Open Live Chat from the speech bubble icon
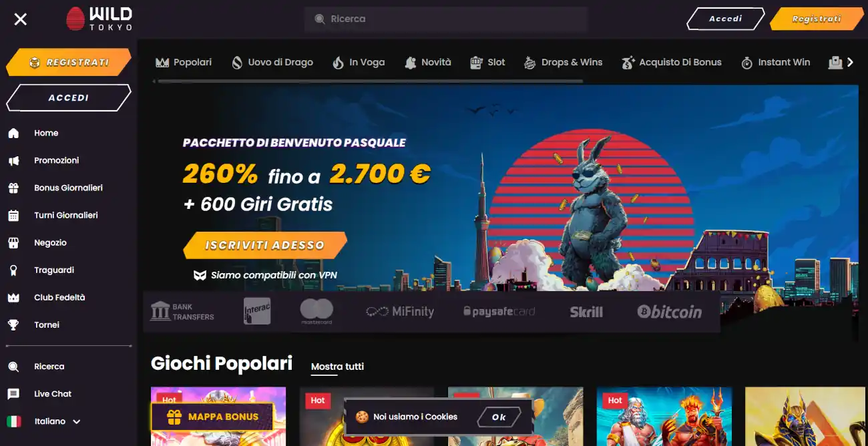 click(13, 394)
